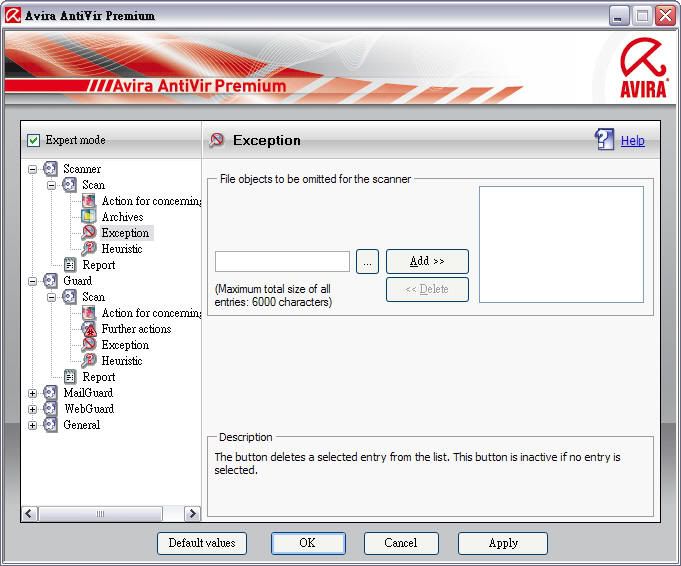This screenshot has width=681, height=566.
Task: Click the Guard Further actions warning icon
Action: click(89, 329)
